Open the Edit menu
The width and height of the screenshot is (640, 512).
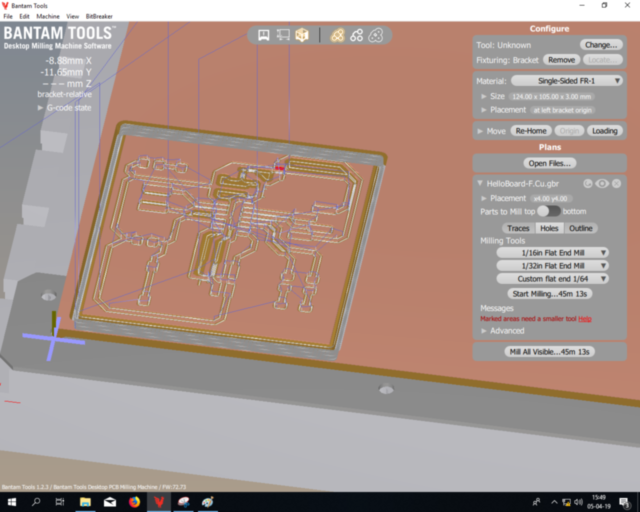24,16
